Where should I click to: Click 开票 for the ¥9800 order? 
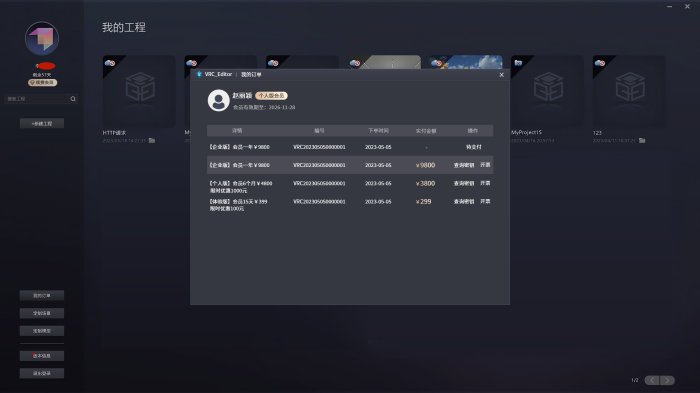(485, 165)
